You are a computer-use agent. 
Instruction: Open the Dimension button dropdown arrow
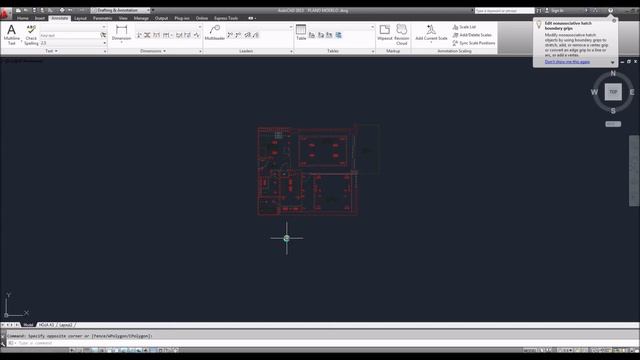pos(121,42)
